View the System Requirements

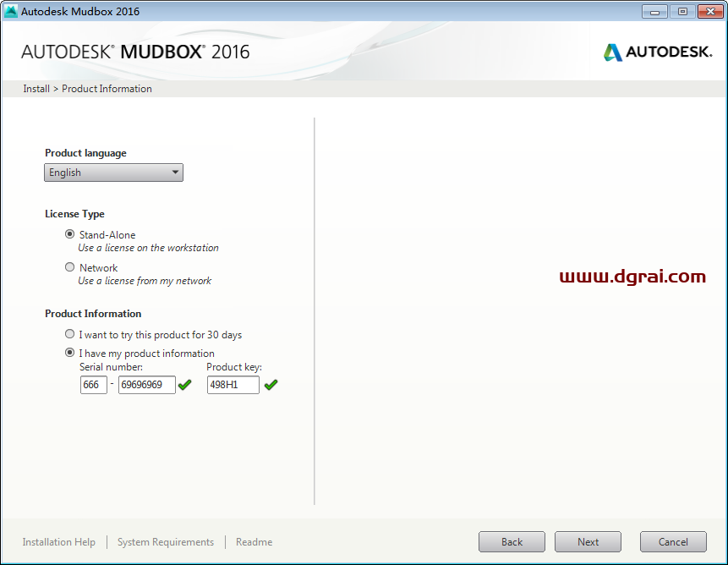pos(165,541)
